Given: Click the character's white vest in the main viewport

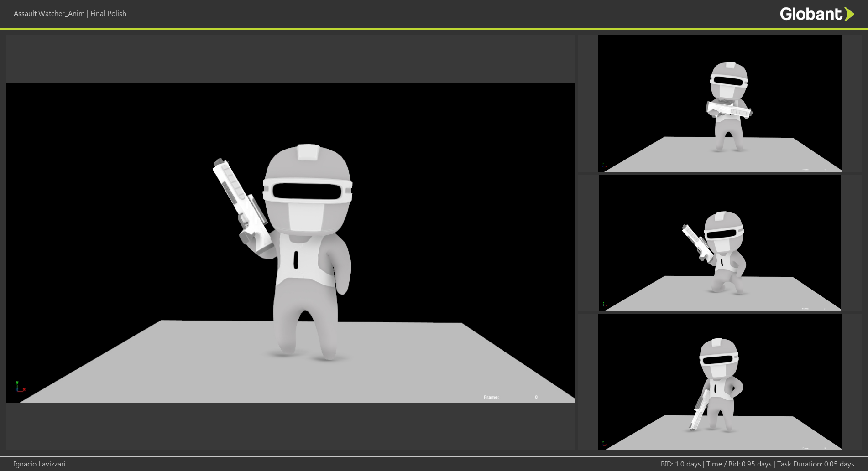Looking at the screenshot, I should [306, 262].
